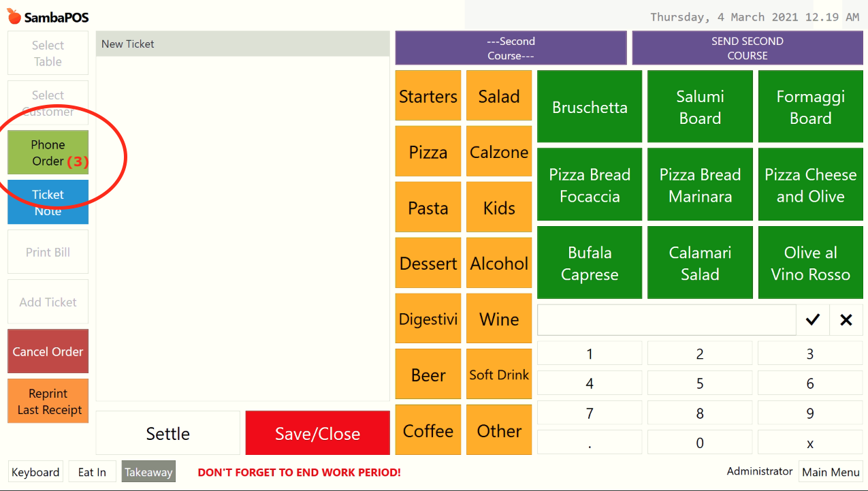The height and width of the screenshot is (491, 868).
Task: Click the Phone Order button
Action: [x=48, y=153]
